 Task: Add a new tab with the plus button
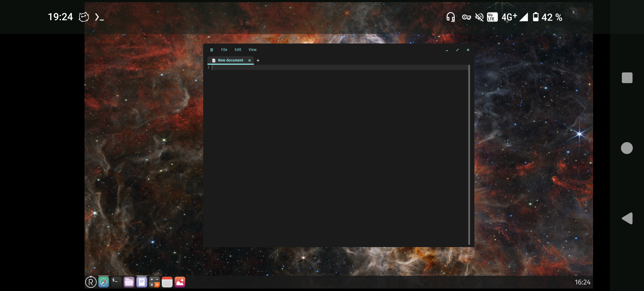coord(258,60)
